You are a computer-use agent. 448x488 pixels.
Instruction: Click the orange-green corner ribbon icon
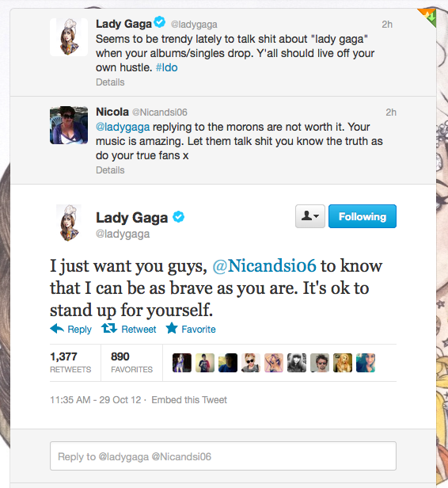click(x=428, y=17)
